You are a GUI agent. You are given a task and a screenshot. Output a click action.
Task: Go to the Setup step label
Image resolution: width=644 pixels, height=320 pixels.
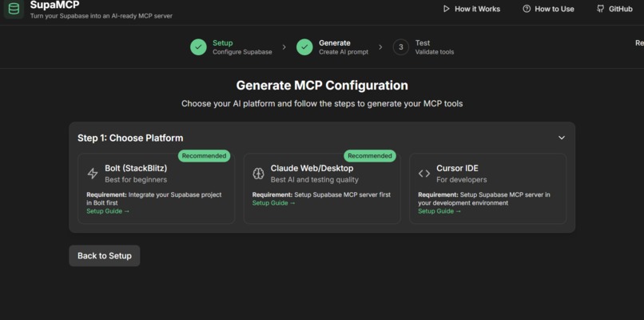(x=223, y=42)
